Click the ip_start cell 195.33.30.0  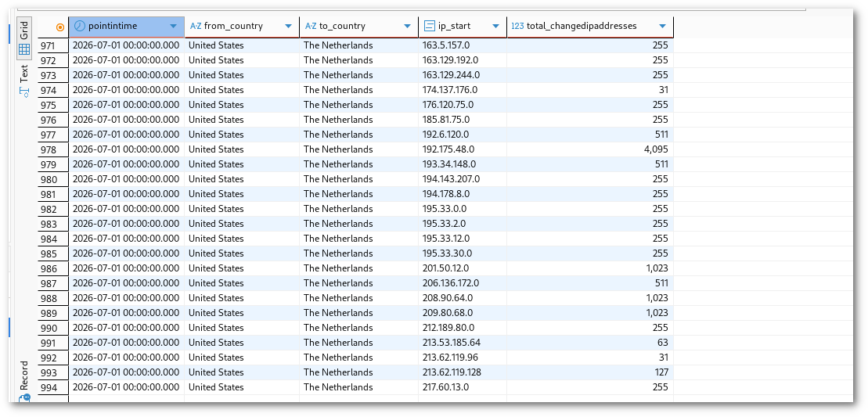pyautogui.click(x=463, y=253)
